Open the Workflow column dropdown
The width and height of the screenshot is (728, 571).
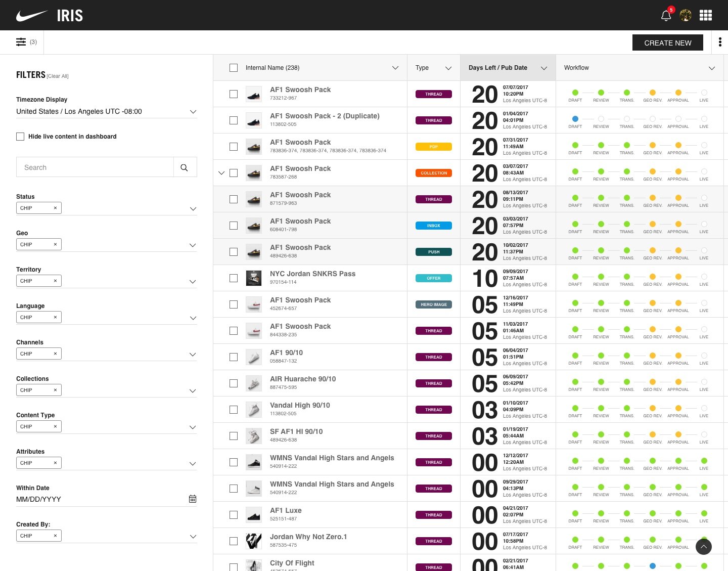[712, 68]
